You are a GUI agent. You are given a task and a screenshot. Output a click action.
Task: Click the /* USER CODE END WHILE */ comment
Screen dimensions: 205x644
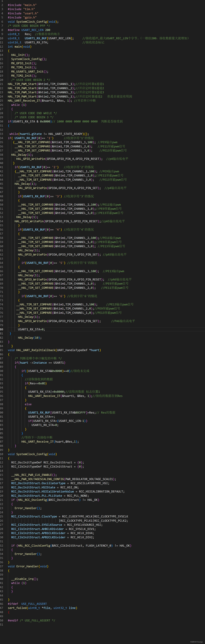click(x=36, y=113)
